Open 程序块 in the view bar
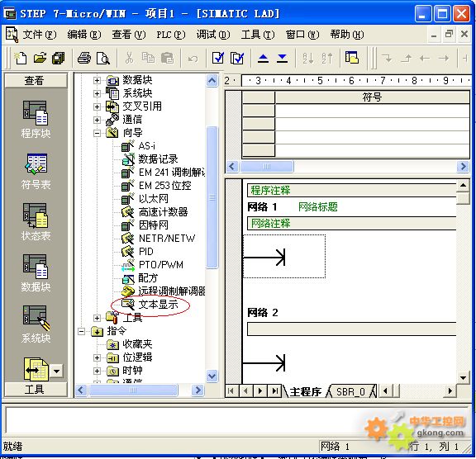Viewport: 476px width, 459px height. (x=36, y=119)
